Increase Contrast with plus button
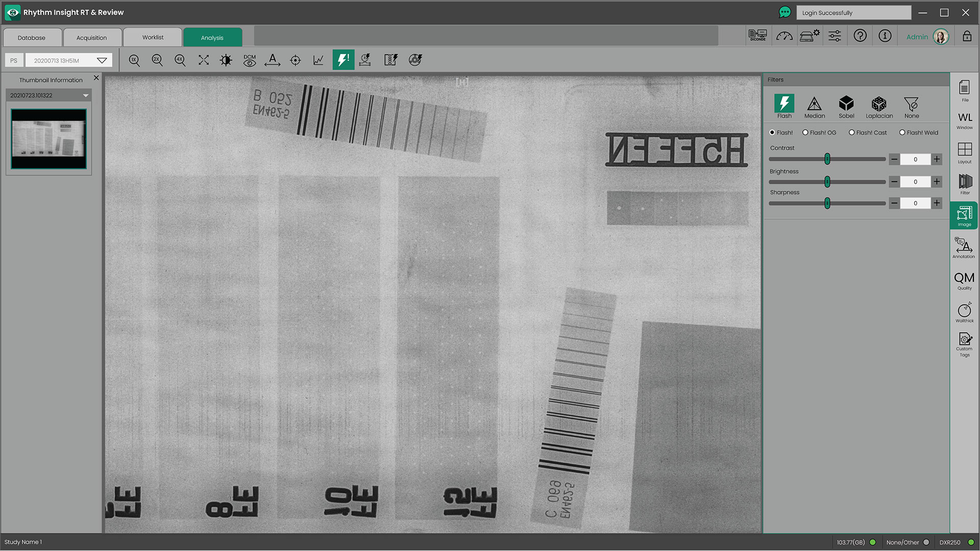The image size is (980, 551). [x=937, y=159]
